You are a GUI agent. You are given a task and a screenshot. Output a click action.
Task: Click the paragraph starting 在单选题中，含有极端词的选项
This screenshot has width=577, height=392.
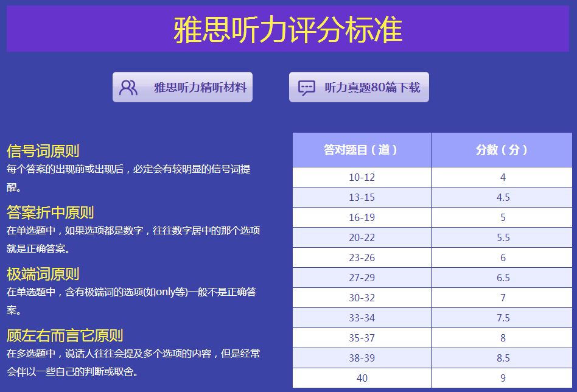(131, 301)
